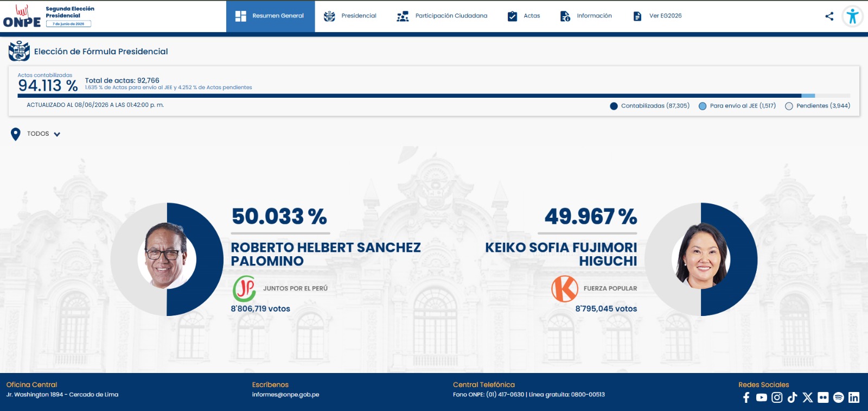Image resolution: width=868 pixels, height=411 pixels.
Task: Click the ONPE logo
Action: pos(22,16)
